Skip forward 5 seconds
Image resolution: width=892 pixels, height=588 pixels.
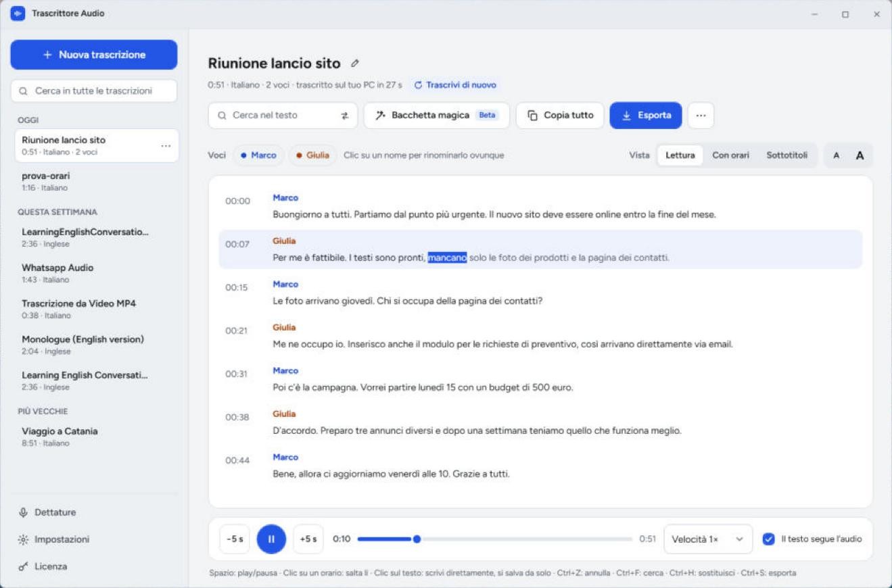coord(308,539)
